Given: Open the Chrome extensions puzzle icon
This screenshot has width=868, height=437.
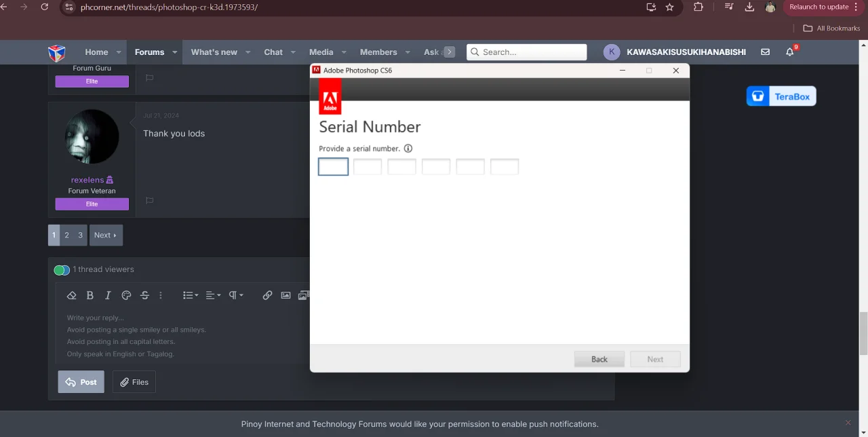Looking at the screenshot, I should 698,7.
